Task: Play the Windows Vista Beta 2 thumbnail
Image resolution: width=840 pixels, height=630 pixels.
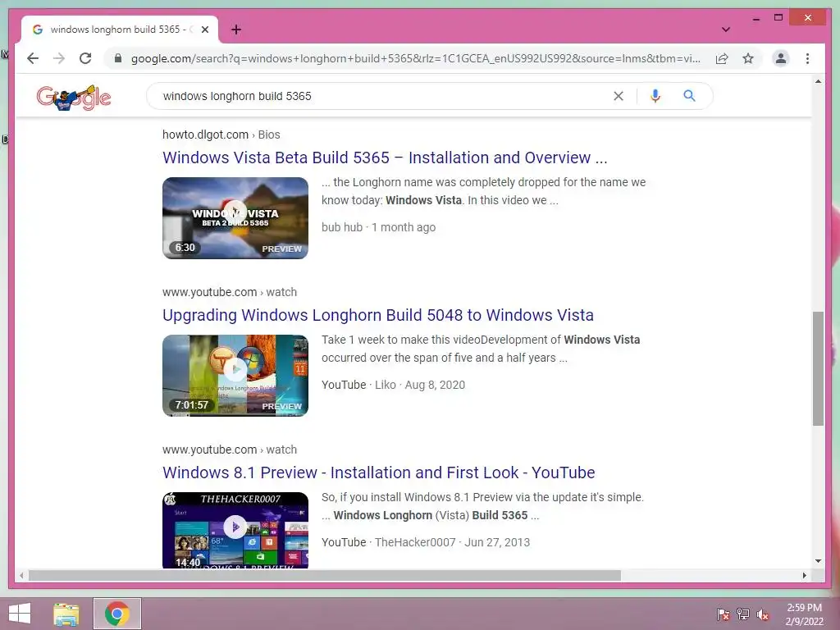Action: coord(235,218)
